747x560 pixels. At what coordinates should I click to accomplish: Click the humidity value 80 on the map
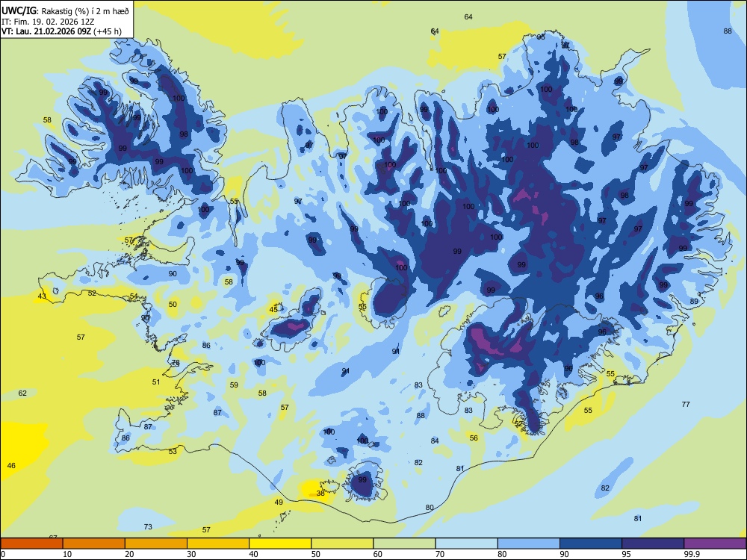point(430,507)
